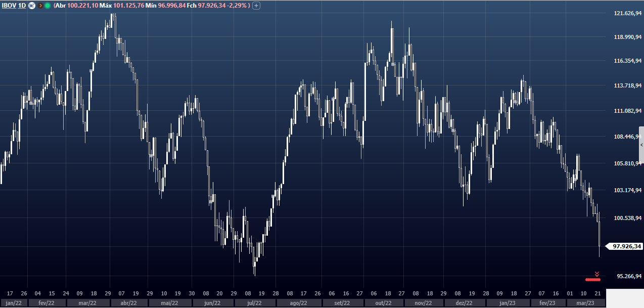Click the round B exchange icon

click(32, 6)
